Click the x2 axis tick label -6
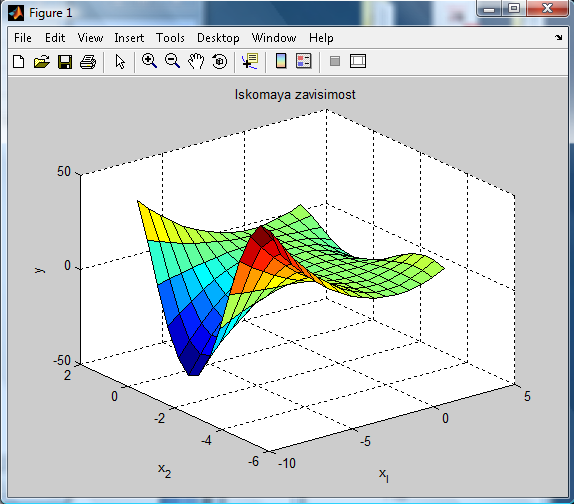This screenshot has height=504, width=574. (x=254, y=461)
